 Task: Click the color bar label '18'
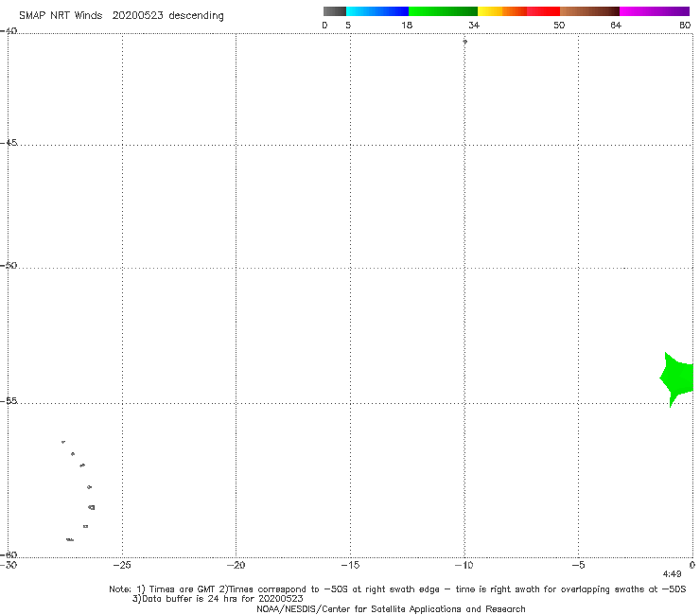click(406, 25)
